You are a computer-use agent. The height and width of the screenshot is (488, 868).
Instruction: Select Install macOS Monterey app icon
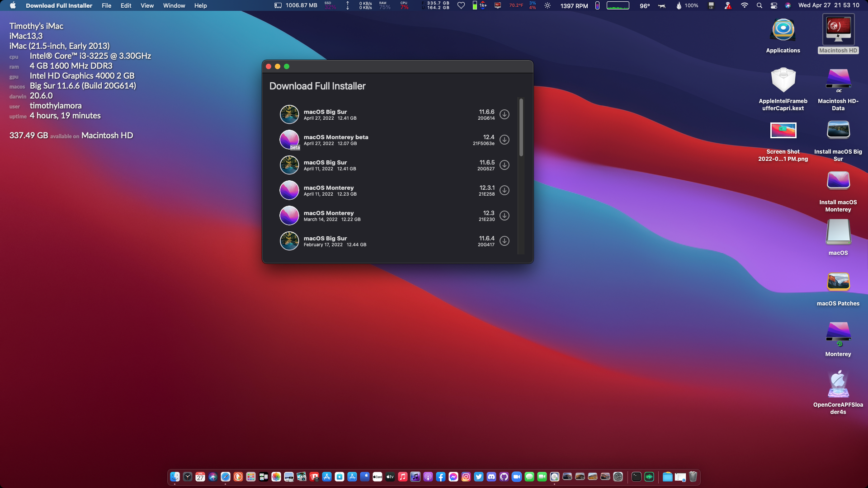click(838, 181)
